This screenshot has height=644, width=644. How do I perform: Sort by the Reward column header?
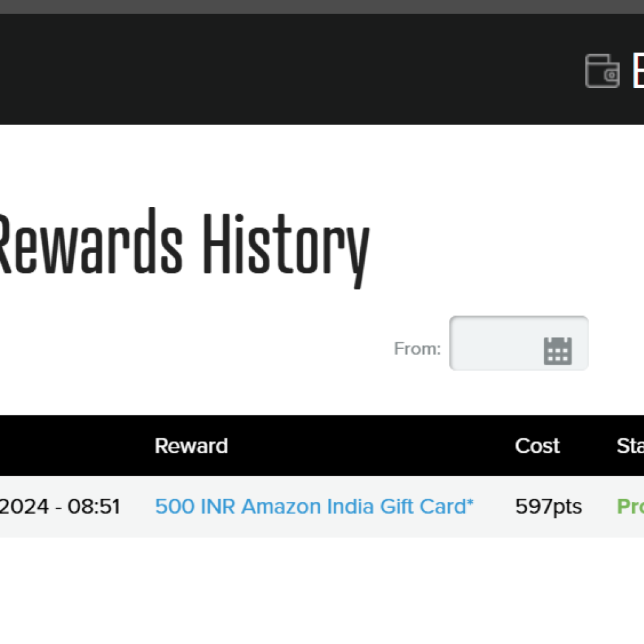[191, 446]
